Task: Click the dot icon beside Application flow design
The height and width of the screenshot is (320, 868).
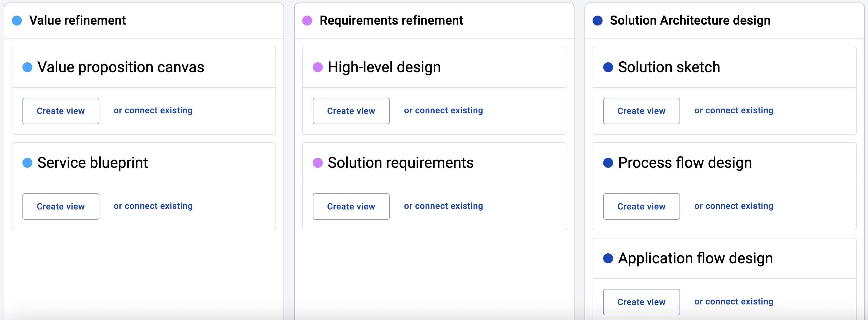Action: click(608, 258)
